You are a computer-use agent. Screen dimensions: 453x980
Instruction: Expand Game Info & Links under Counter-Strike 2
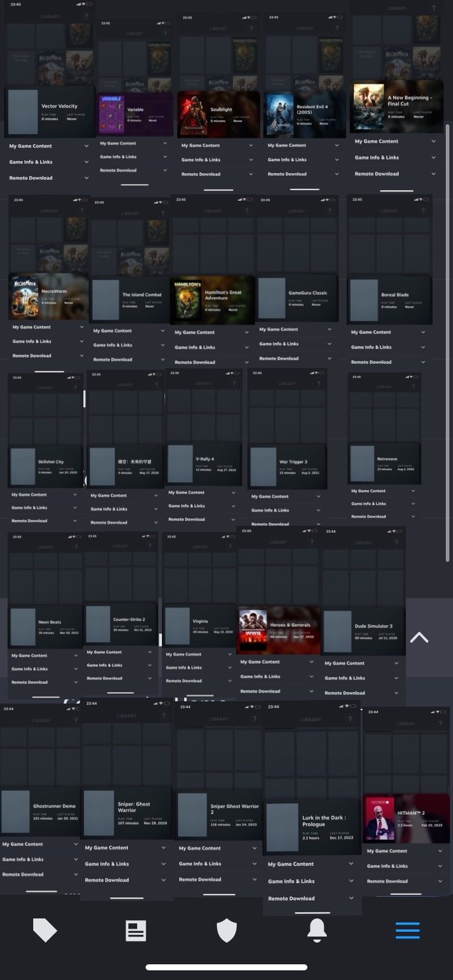coord(120,665)
